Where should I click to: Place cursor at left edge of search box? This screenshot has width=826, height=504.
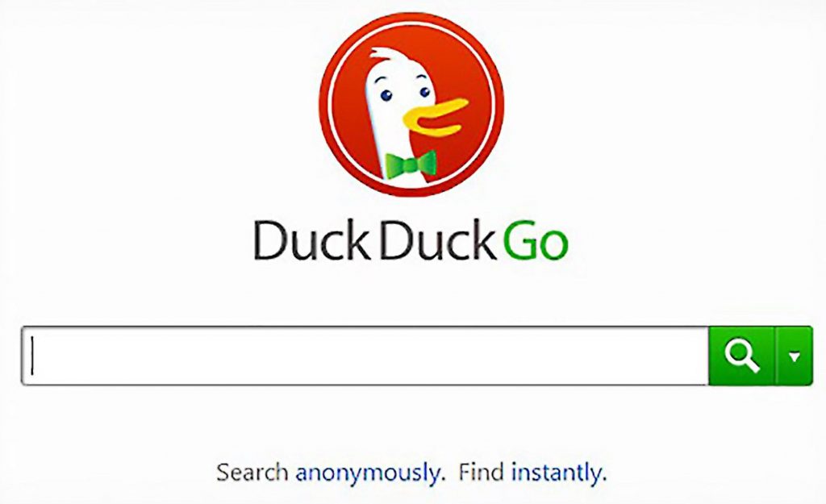[x=32, y=356]
